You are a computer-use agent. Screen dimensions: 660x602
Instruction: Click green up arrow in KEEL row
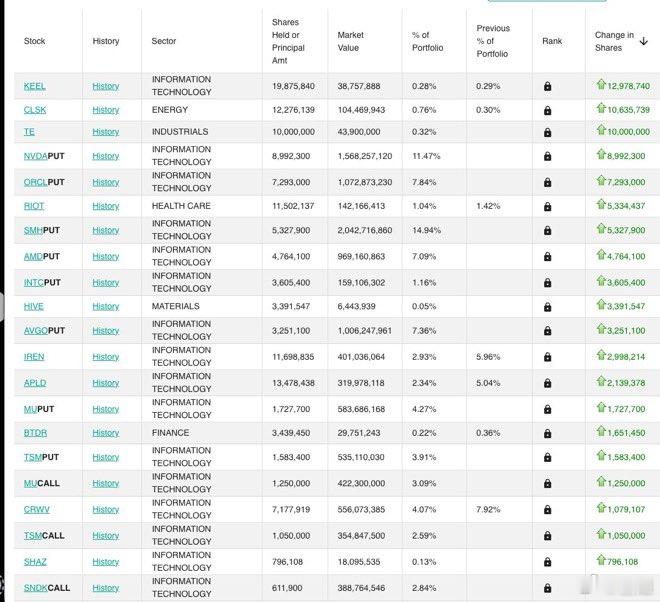[x=601, y=84]
